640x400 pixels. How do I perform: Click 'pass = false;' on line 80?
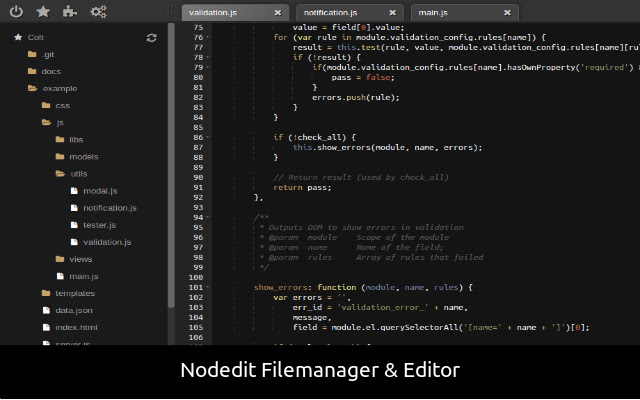pyautogui.click(x=363, y=78)
